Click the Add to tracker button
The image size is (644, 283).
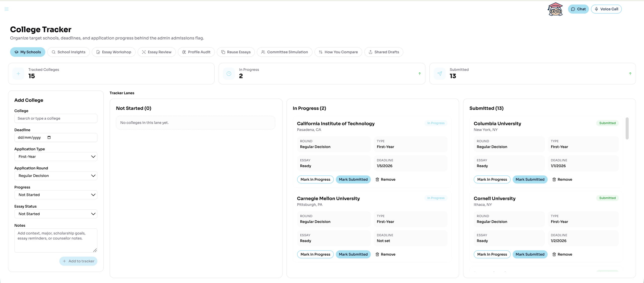tap(78, 261)
